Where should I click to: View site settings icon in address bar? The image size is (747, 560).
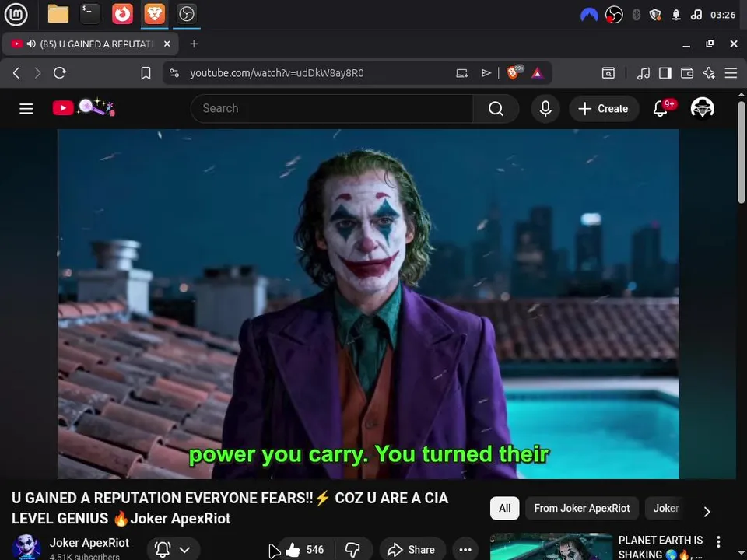tap(174, 73)
